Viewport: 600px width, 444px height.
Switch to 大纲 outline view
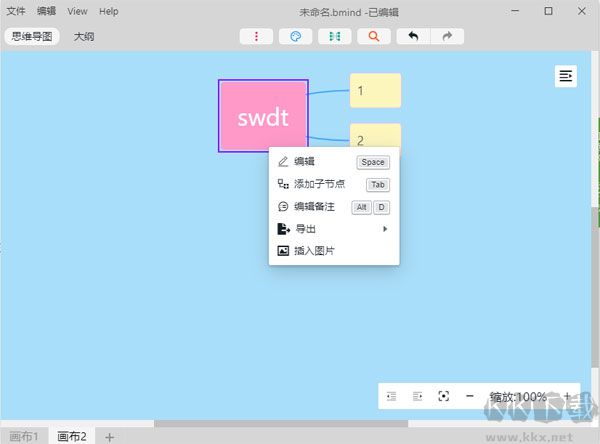84,36
